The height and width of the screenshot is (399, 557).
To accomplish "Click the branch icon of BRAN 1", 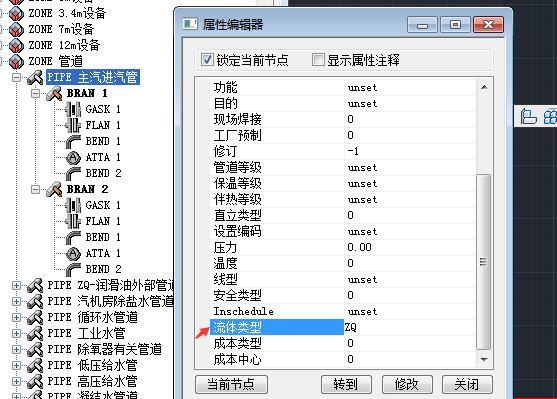I will point(54,93).
